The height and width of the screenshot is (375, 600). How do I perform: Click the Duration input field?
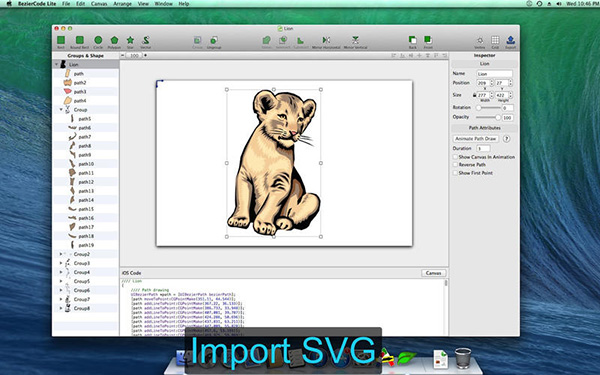pyautogui.click(x=483, y=148)
